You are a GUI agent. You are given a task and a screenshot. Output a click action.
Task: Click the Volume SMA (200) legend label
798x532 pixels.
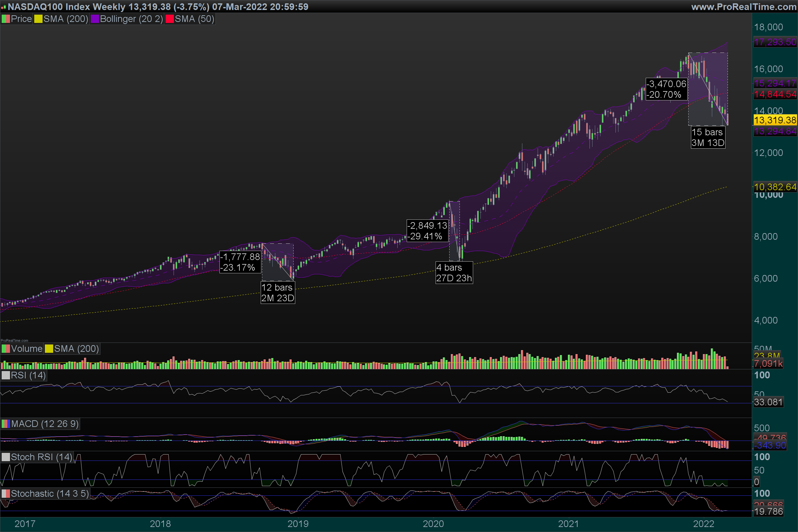coord(76,349)
